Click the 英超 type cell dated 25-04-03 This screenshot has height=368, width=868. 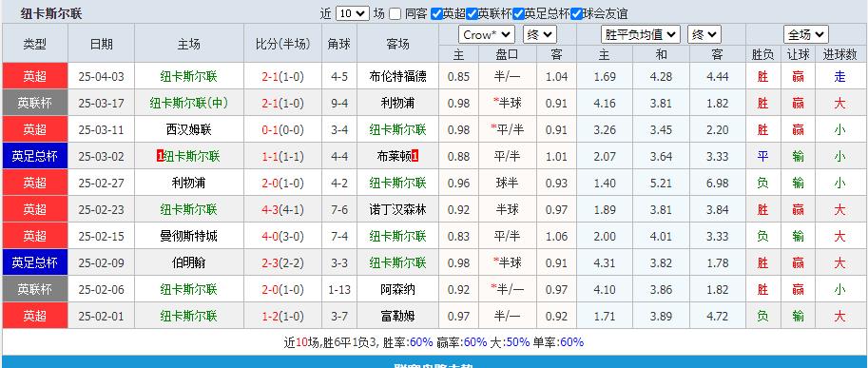[35, 76]
